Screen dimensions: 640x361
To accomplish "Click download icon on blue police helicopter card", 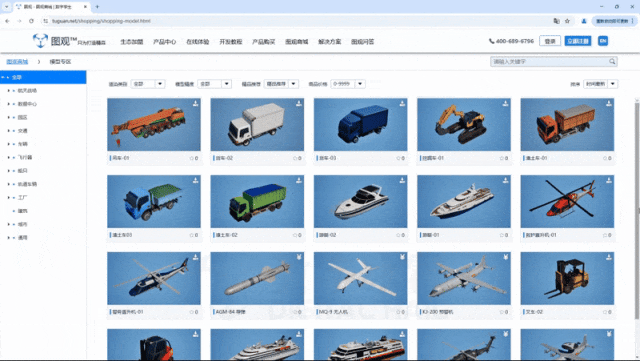I will coord(196,257).
